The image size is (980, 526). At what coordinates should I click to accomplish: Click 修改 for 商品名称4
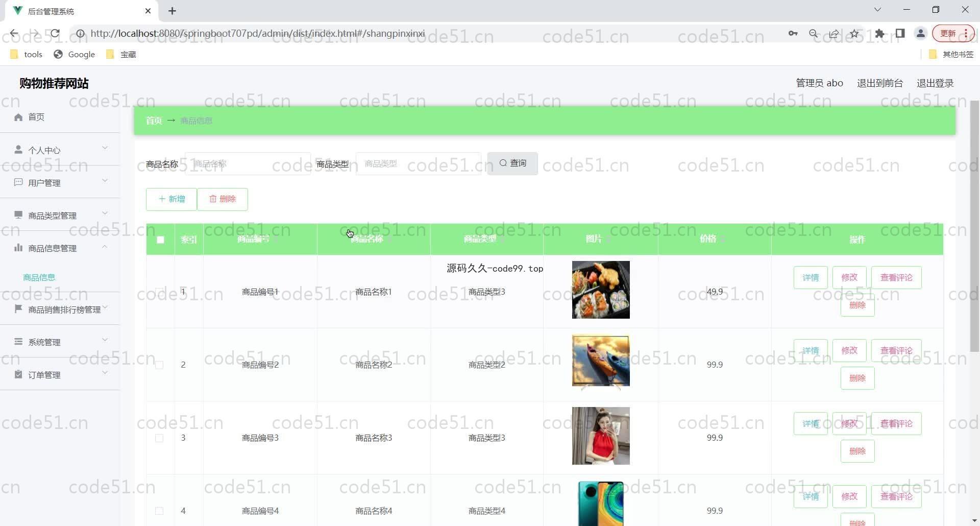849,497
